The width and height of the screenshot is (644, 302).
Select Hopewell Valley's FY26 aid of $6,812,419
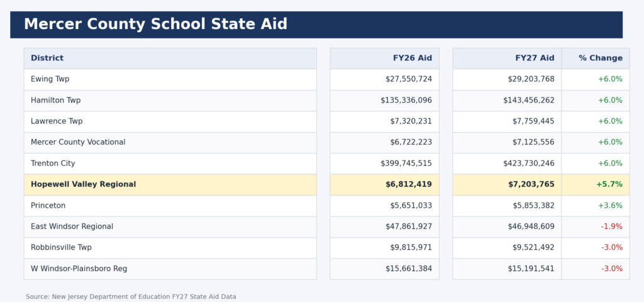(x=409, y=184)
